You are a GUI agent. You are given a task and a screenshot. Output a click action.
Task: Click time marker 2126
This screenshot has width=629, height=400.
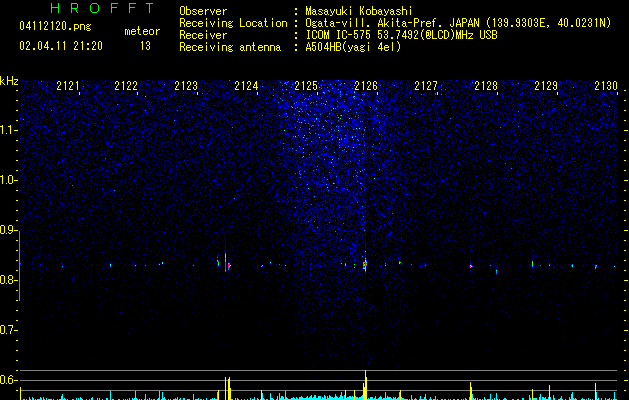(366, 86)
